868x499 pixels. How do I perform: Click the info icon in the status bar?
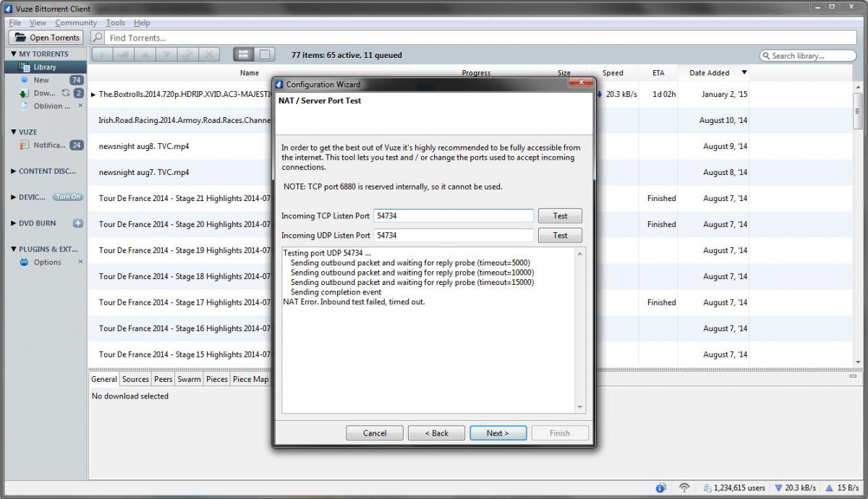point(661,488)
